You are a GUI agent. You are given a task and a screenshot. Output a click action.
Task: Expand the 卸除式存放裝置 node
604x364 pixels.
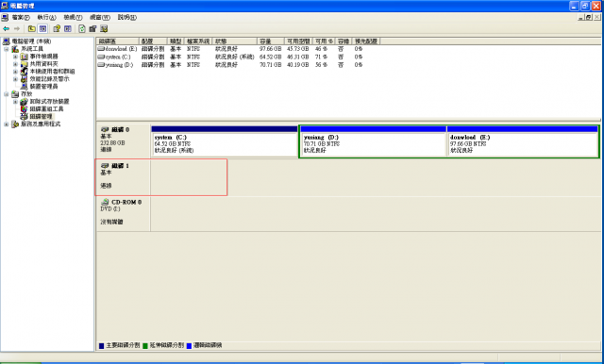point(15,102)
